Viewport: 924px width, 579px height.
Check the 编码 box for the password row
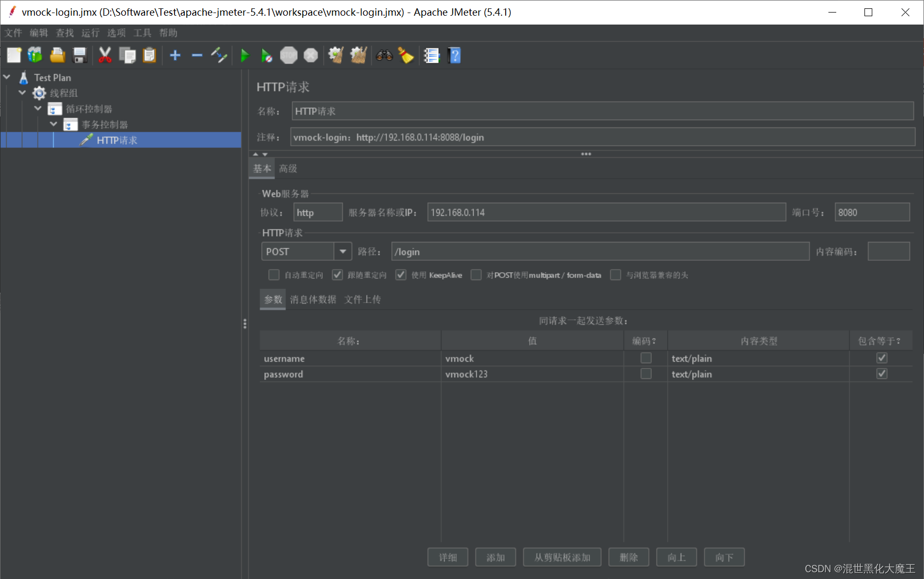coord(646,374)
